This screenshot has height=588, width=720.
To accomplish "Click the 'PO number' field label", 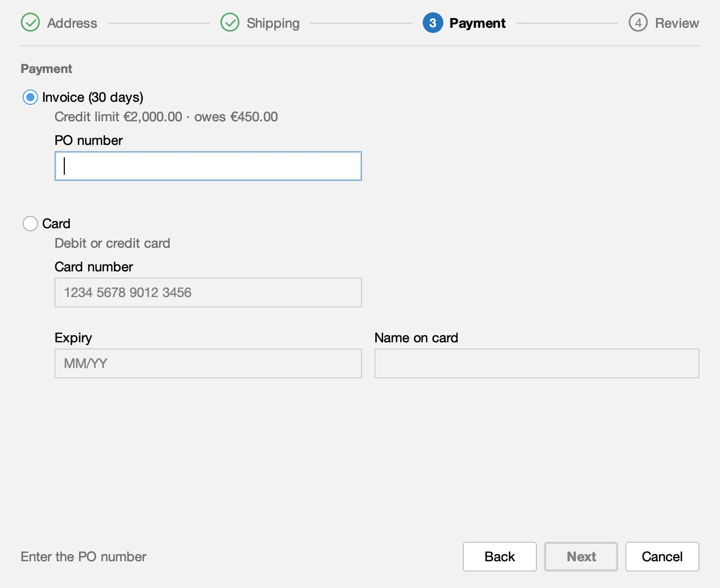I will 88,140.
